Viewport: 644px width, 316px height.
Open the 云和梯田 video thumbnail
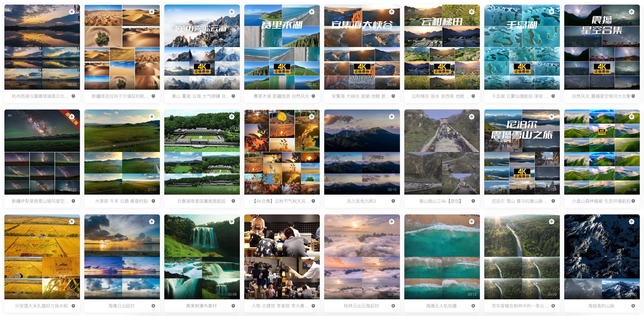pyautogui.click(x=442, y=47)
